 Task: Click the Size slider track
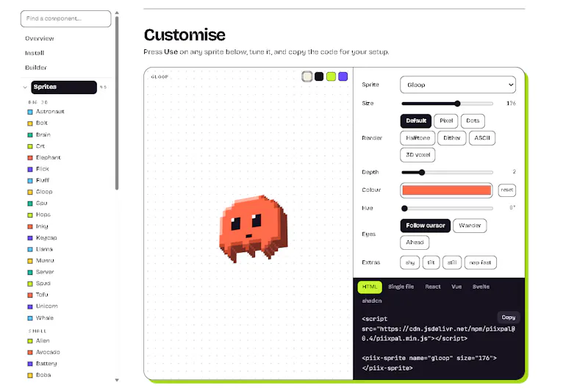point(447,104)
